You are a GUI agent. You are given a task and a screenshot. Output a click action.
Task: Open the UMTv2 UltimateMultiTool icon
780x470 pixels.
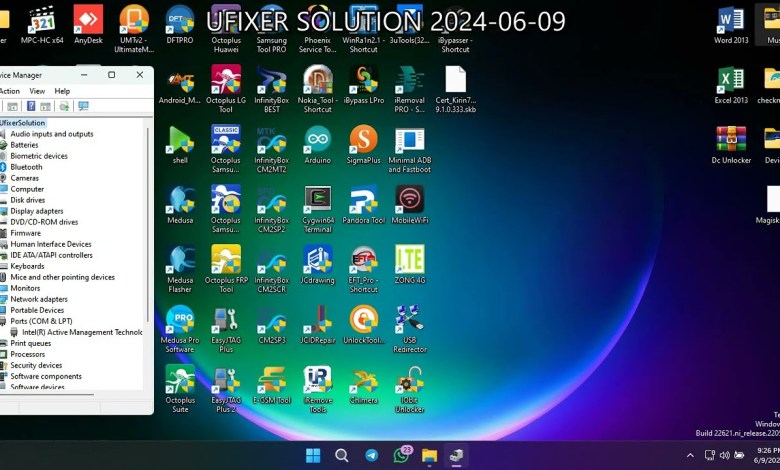[134, 28]
